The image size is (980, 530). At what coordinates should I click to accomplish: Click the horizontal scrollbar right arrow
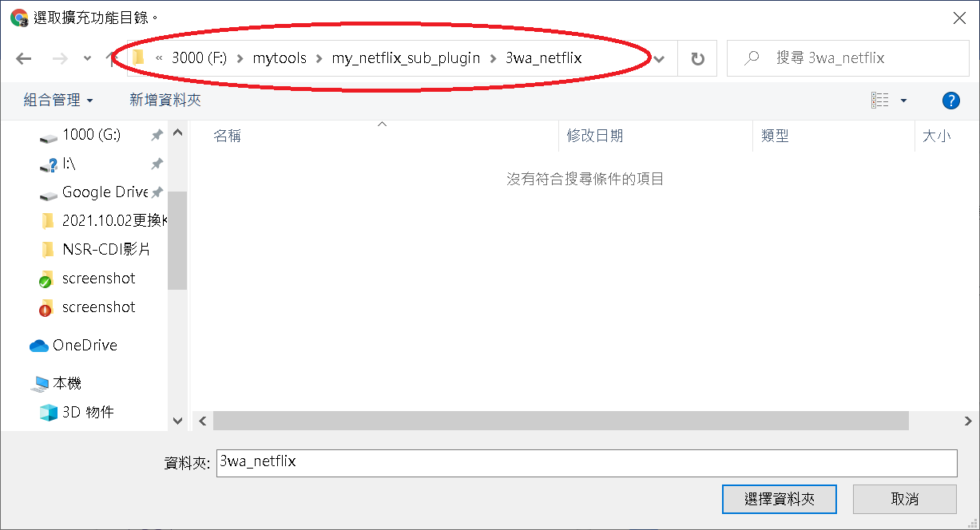(969, 421)
